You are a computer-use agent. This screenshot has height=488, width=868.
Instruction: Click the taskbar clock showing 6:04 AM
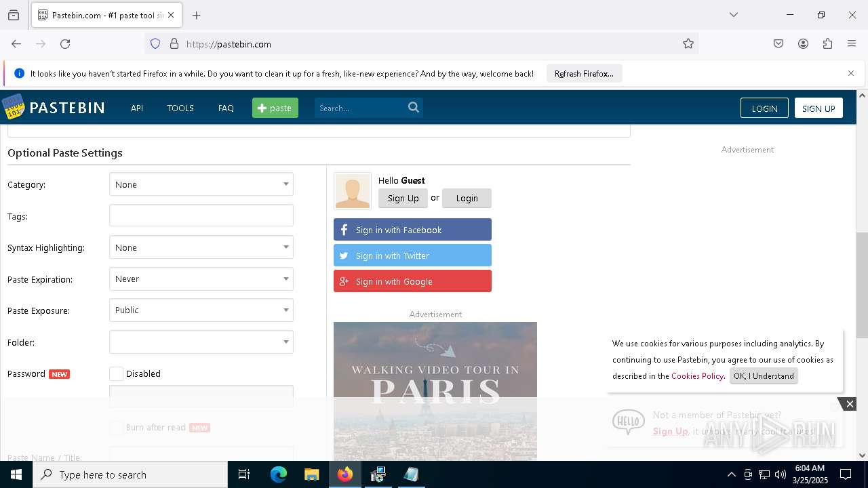(810, 474)
